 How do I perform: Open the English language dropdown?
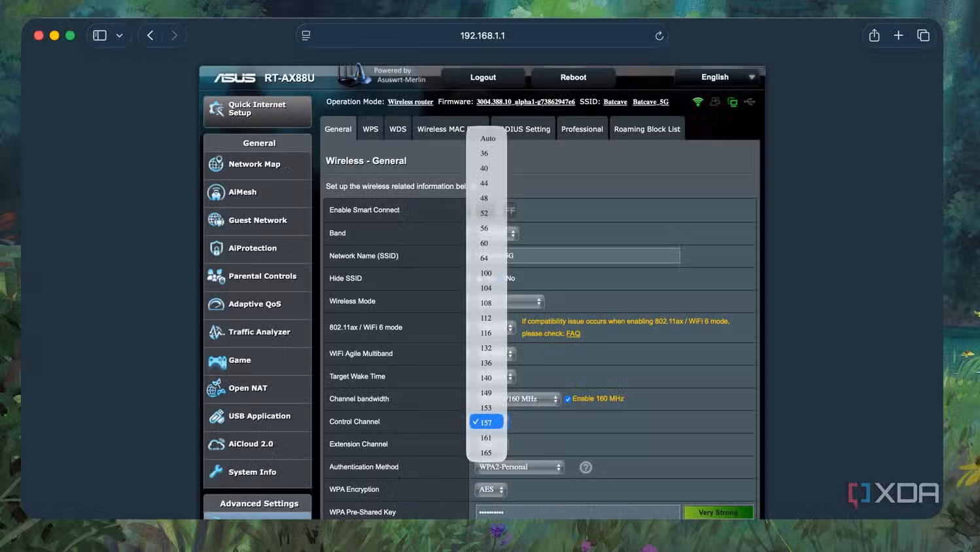click(x=718, y=77)
